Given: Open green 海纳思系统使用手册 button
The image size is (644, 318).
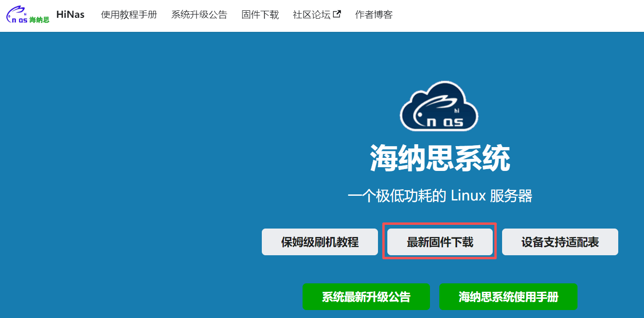Looking at the screenshot, I should tap(508, 296).
